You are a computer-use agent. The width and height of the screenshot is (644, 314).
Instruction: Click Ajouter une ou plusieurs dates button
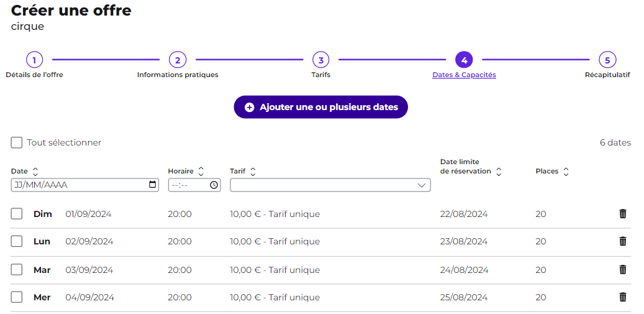(321, 107)
